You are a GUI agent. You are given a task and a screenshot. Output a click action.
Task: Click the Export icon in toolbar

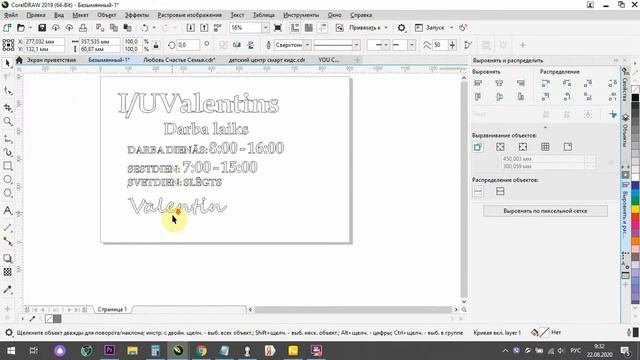[x=204, y=28]
